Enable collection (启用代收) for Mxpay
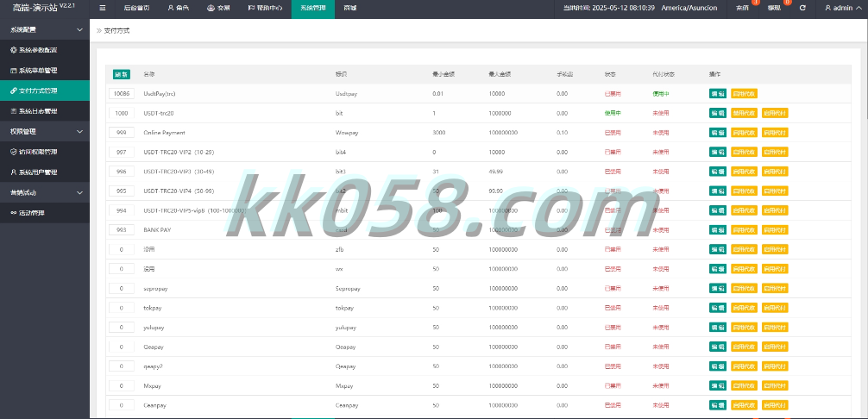The width and height of the screenshot is (868, 419). point(744,386)
